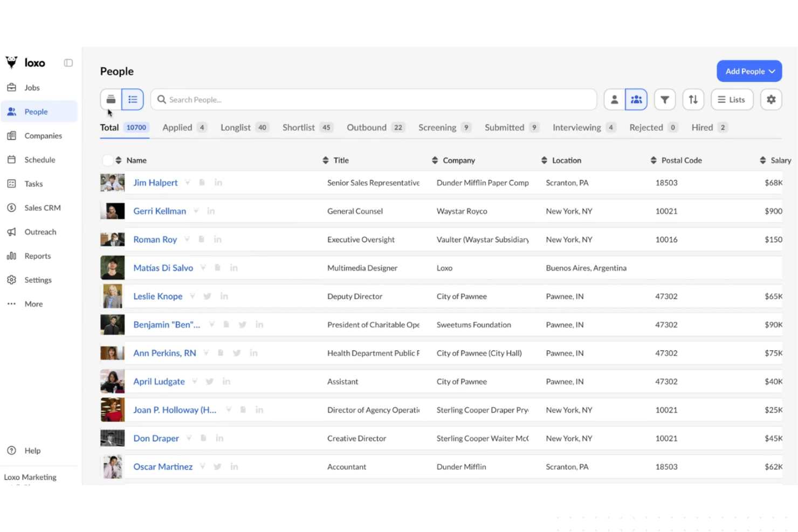Switch to list view icon

pos(133,100)
